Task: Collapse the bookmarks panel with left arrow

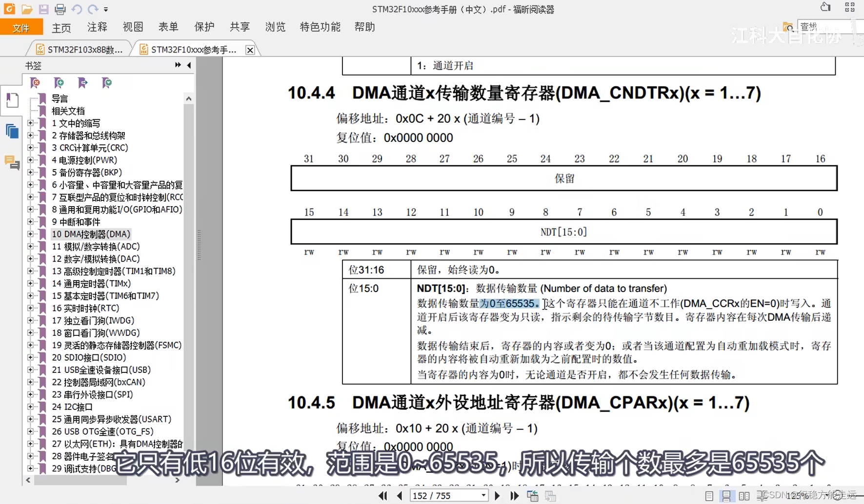Action: (x=189, y=65)
